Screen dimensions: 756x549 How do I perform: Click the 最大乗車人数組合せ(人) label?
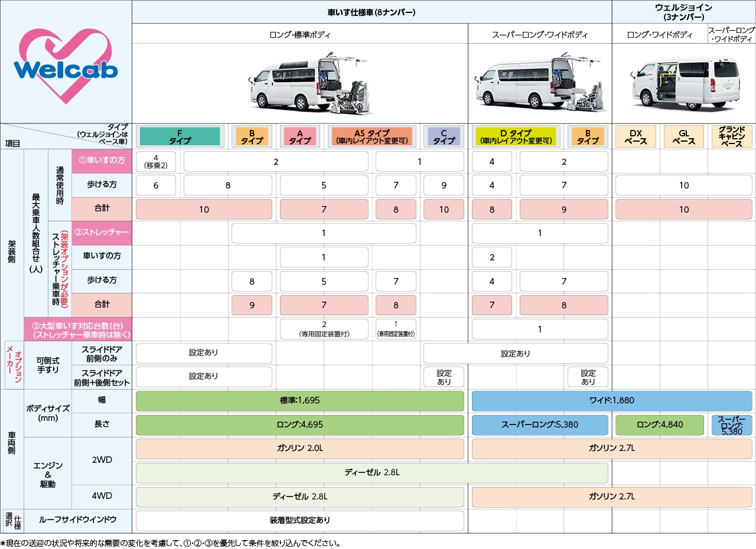click(x=36, y=233)
